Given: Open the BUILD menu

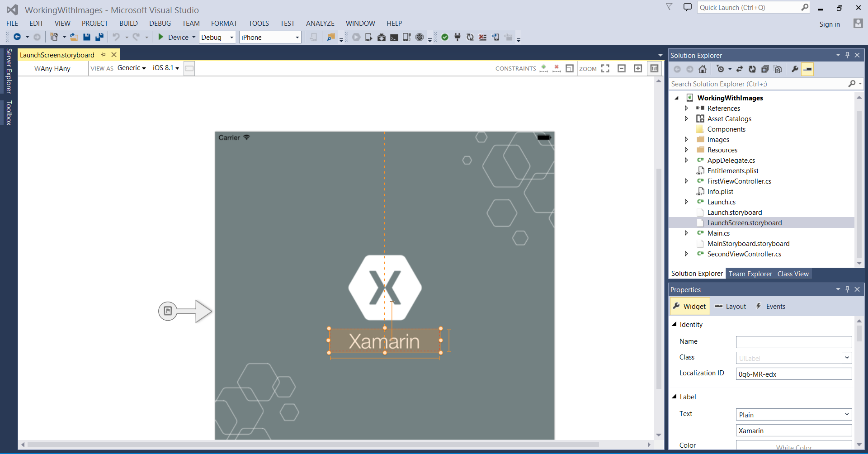Looking at the screenshot, I should (x=128, y=23).
